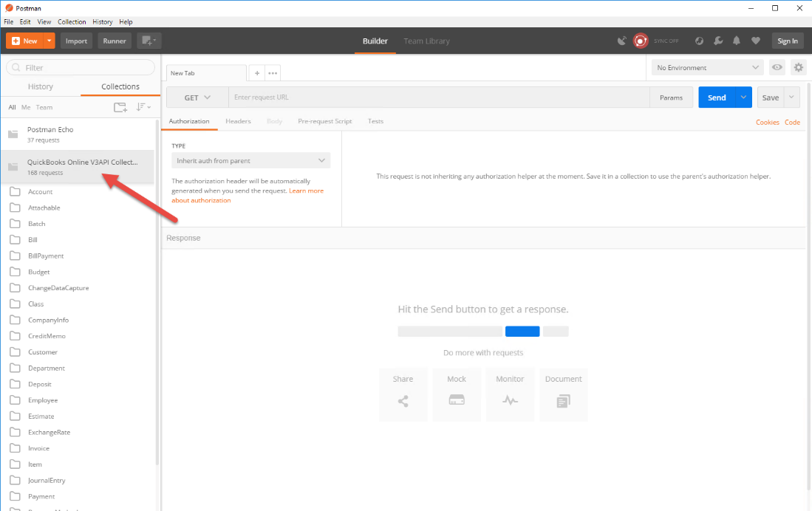Open the Send button dropdown arrow
Screen dimensions: 812x511
point(743,97)
